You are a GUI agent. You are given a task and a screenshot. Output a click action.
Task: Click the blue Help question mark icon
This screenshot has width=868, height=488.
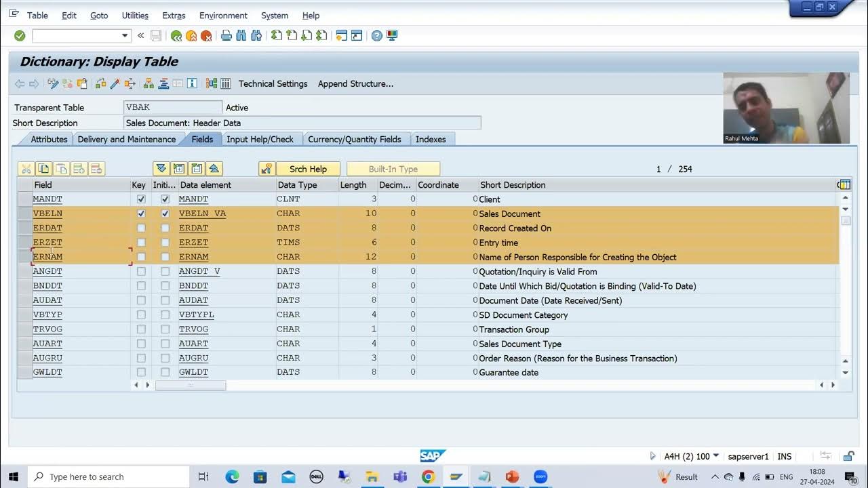pos(377,35)
